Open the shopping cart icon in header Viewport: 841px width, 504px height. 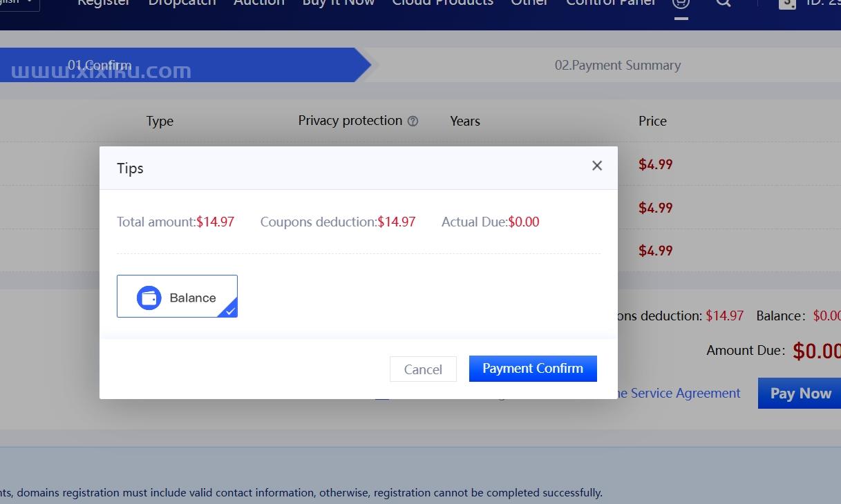(x=681, y=3)
